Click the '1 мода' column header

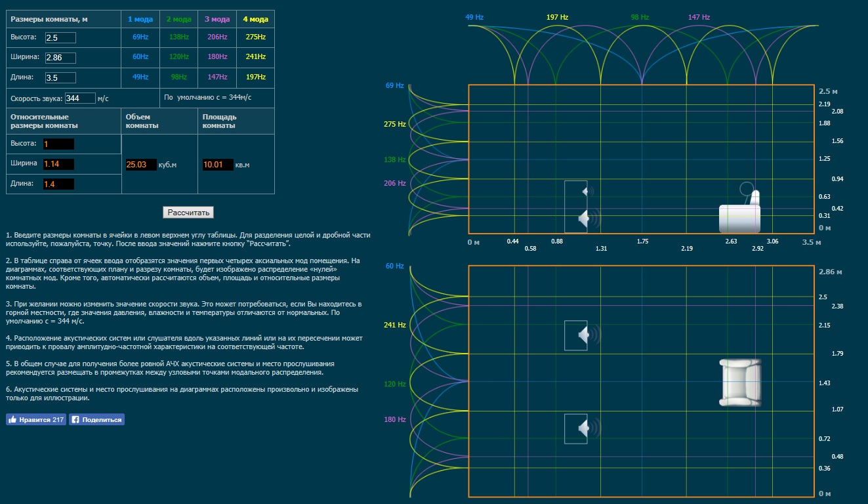point(140,19)
